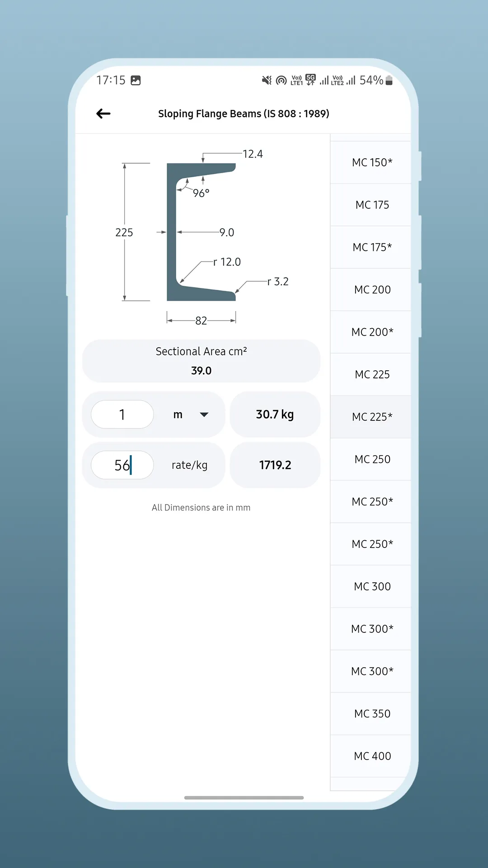Image resolution: width=488 pixels, height=868 pixels.
Task: Select the MC 175* list entry
Action: (372, 247)
